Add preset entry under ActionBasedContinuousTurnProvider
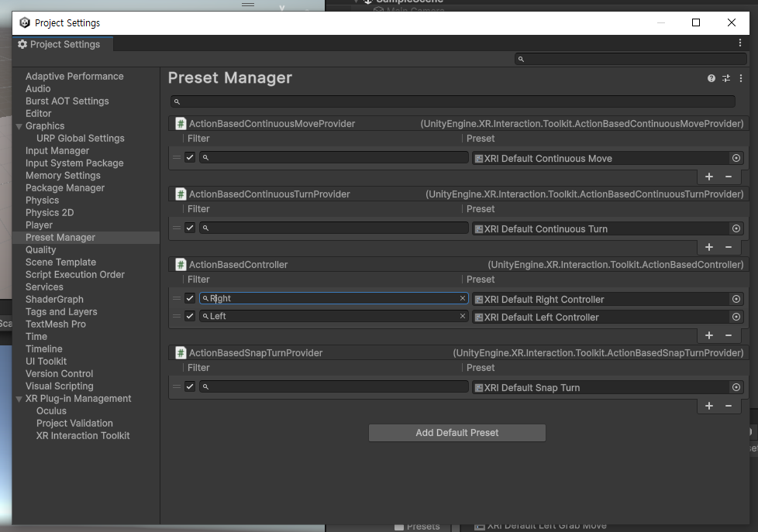 click(x=709, y=247)
